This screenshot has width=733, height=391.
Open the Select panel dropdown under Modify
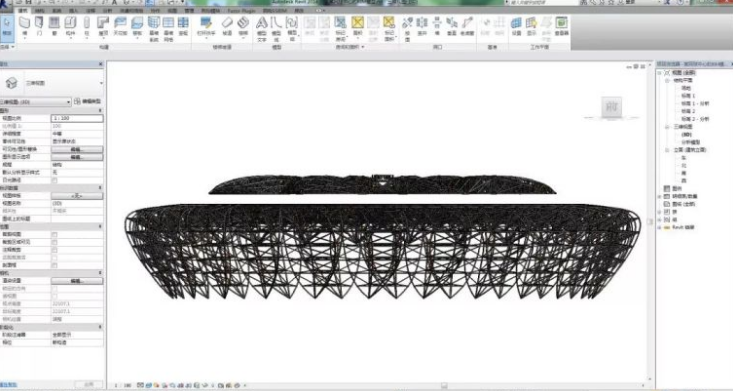click(7, 47)
